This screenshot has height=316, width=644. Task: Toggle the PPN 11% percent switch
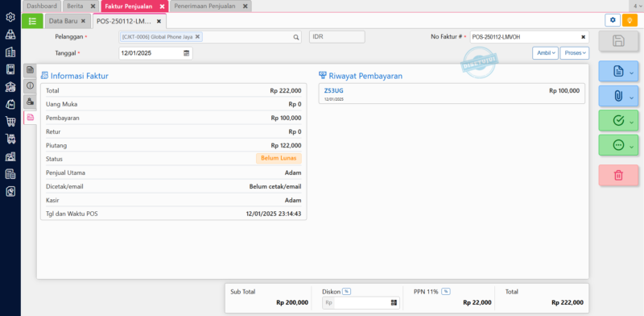tap(446, 292)
